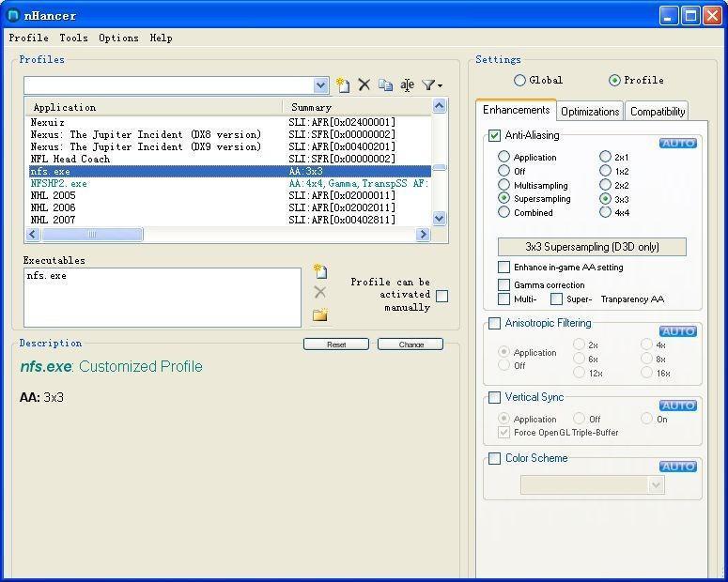Click the profile list scroll right arrow
Screen dimensions: 728x582
(423, 235)
